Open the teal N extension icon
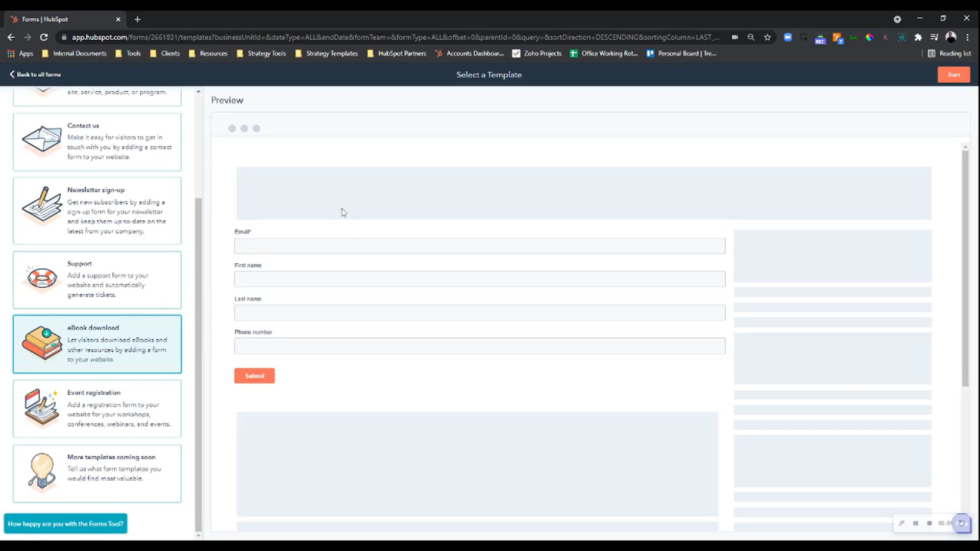The image size is (980, 551). click(x=902, y=37)
